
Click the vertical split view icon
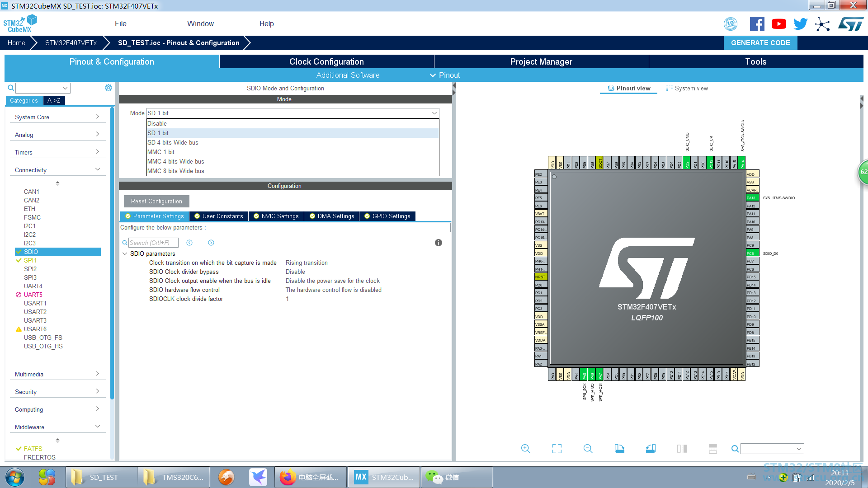pos(682,449)
